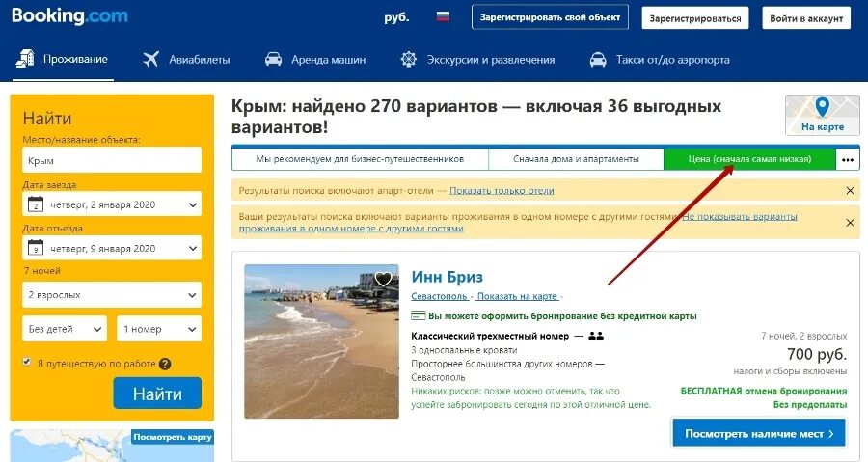
Task: Focus the destination field containing Крым
Action: [112, 160]
